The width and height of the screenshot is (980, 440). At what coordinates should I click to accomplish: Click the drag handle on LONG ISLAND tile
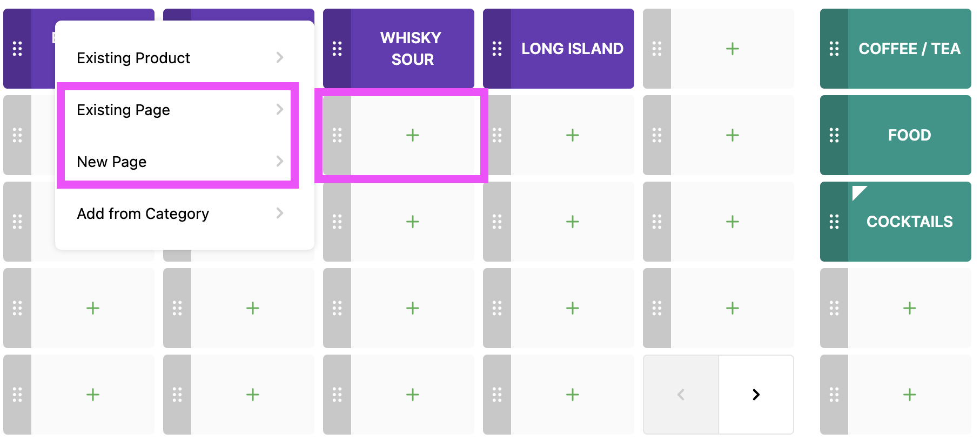pos(497,49)
